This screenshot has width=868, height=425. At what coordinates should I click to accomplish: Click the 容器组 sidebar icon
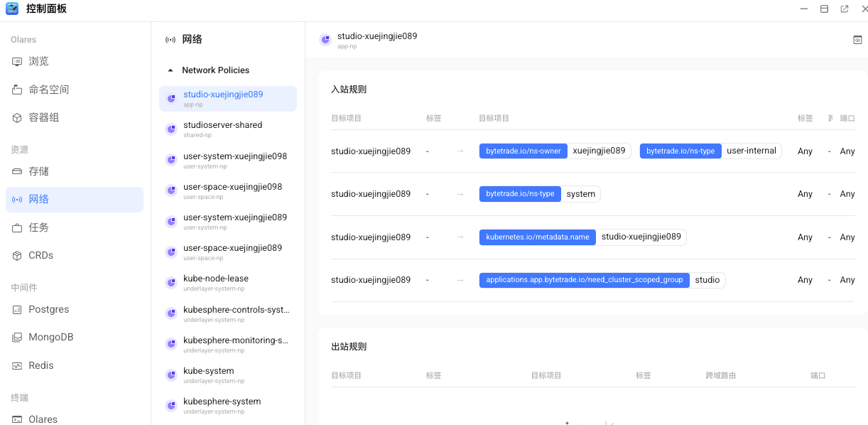(16, 117)
